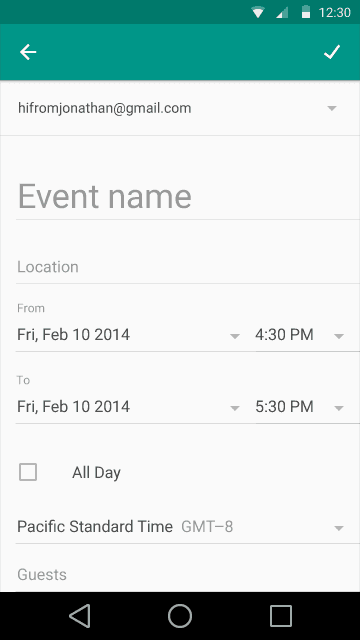Image resolution: width=360 pixels, height=640 pixels.
Task: Tap the back arrow in the header
Action: pos(28,52)
